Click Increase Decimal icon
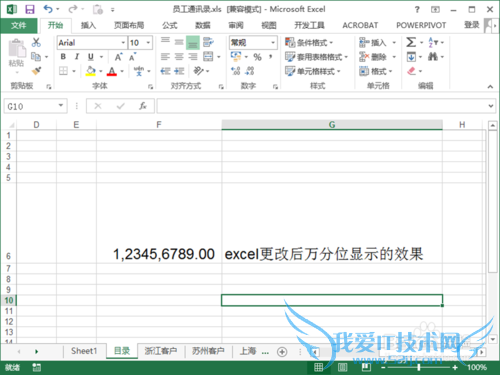The width and height of the screenshot is (500, 375). [x=235, y=71]
